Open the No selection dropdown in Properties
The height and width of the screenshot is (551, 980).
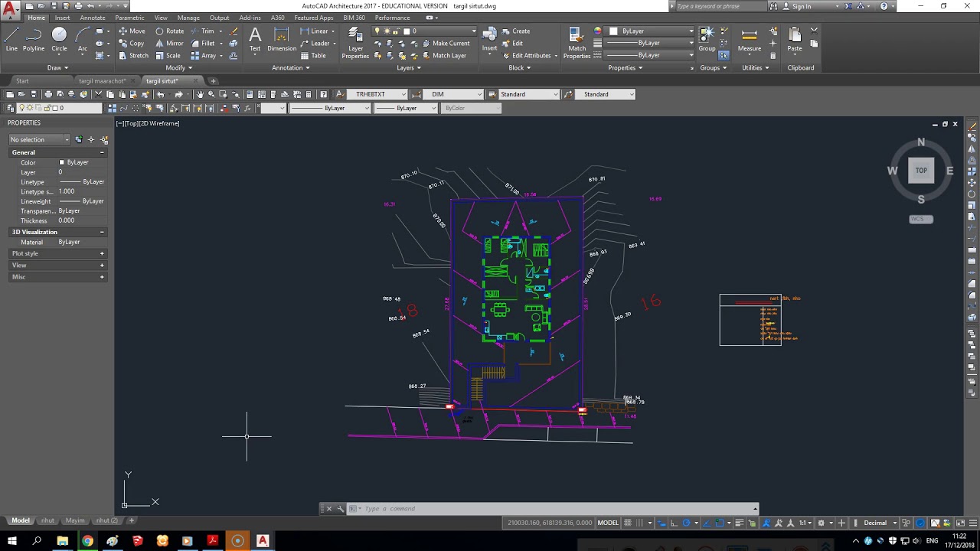[x=39, y=139]
